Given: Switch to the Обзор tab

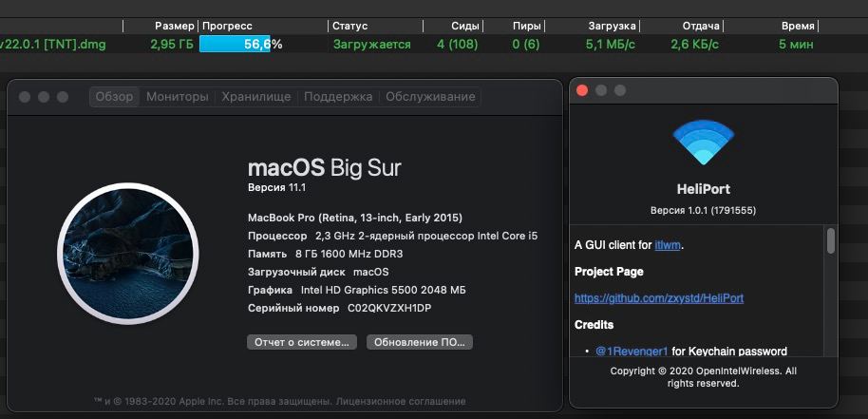Looking at the screenshot, I should point(114,97).
